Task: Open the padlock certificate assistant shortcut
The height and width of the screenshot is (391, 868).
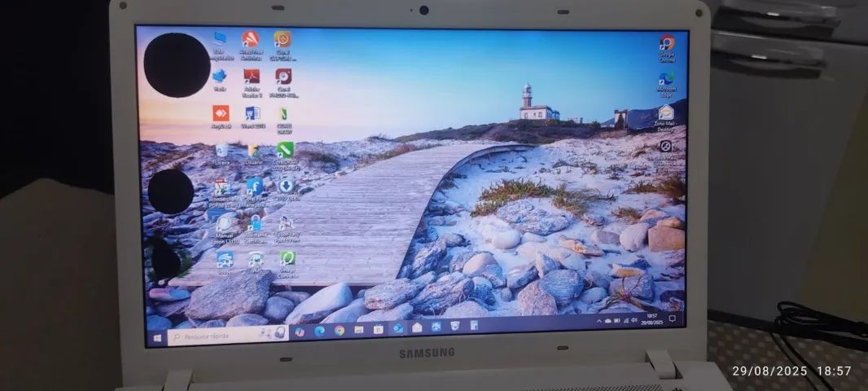Action: point(255,222)
